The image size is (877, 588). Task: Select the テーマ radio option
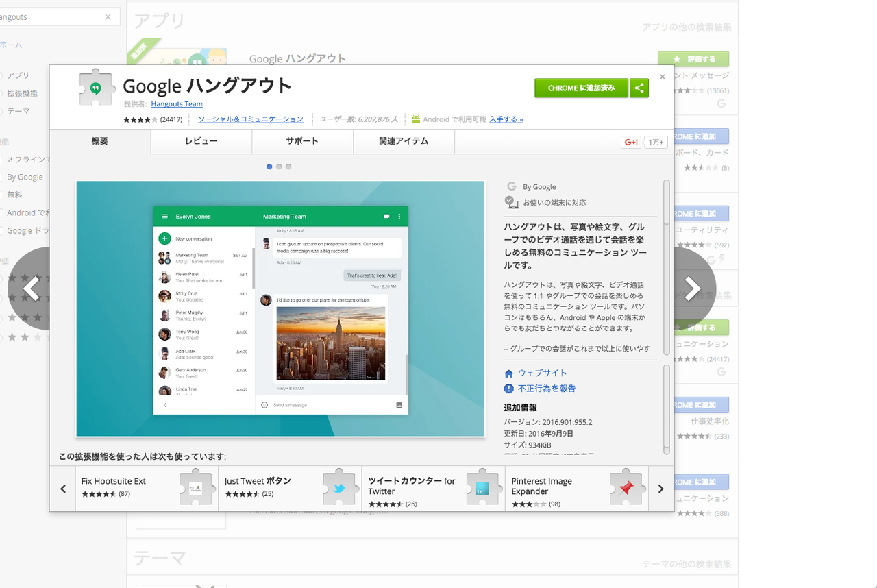pyautogui.click(x=1, y=111)
